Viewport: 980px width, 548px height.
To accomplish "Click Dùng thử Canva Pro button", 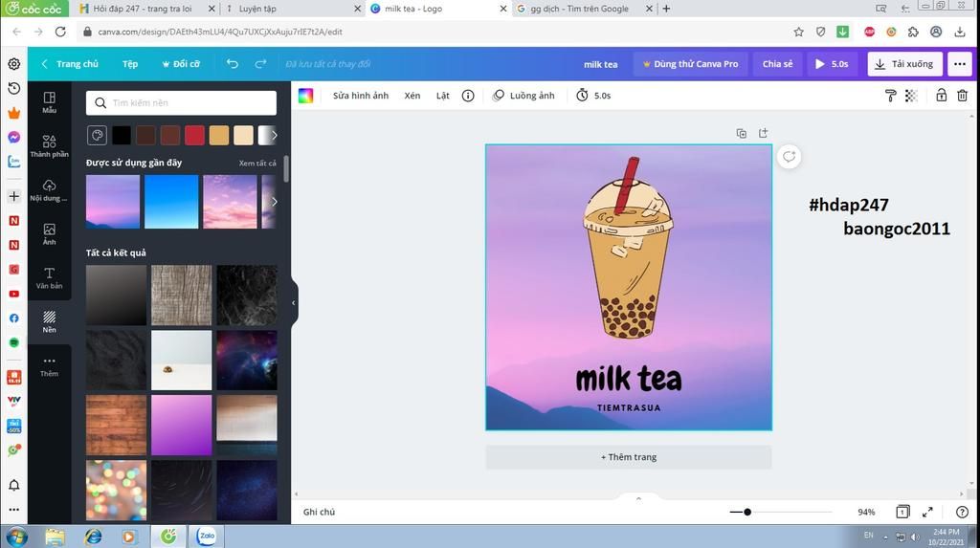I will (x=690, y=64).
